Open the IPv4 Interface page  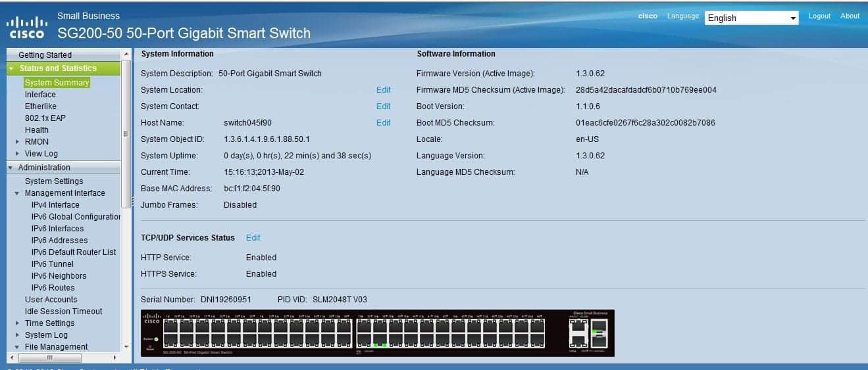(55, 205)
